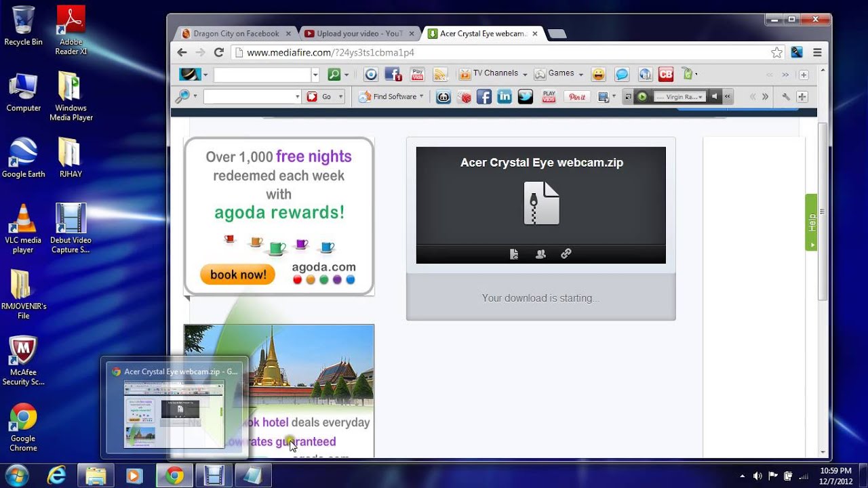
Task: Click into the lower toolbar search field
Action: tap(249, 97)
